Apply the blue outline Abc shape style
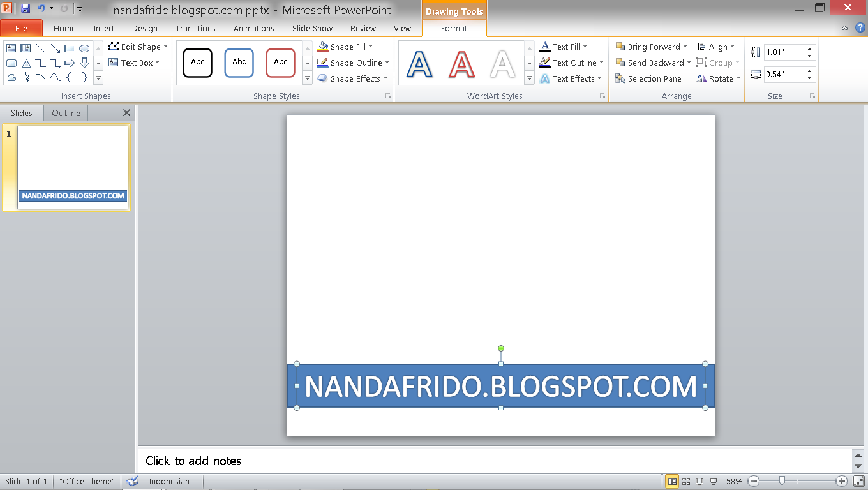Screen dimensions: 868x490 239,63
